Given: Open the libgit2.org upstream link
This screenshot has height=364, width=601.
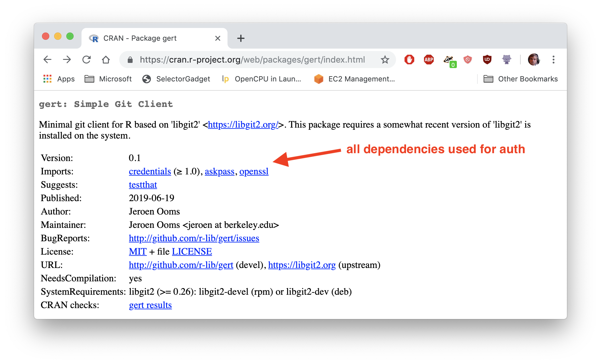Looking at the screenshot, I should 302,265.
